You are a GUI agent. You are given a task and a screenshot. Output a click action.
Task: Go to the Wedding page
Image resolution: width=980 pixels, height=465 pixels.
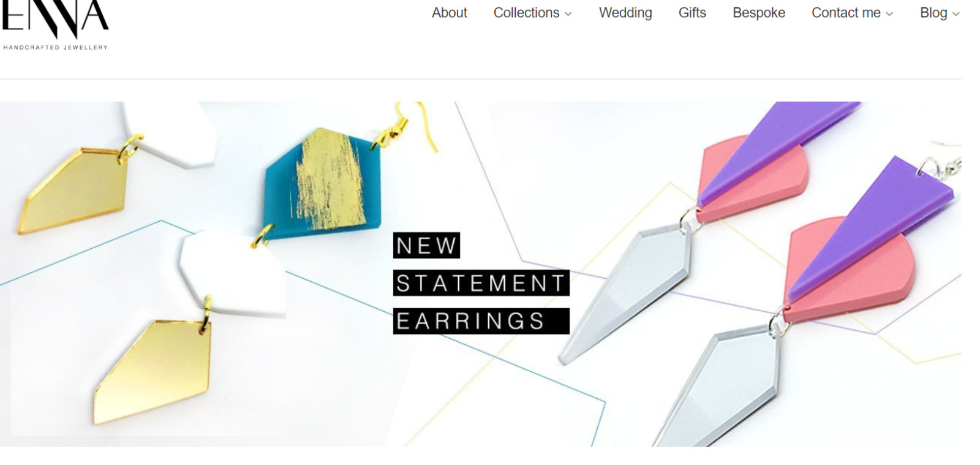pos(625,13)
